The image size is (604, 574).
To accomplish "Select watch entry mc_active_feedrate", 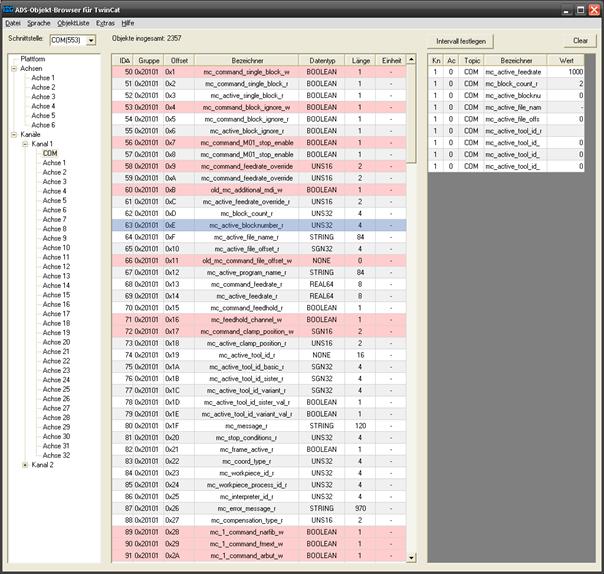I will [506, 72].
